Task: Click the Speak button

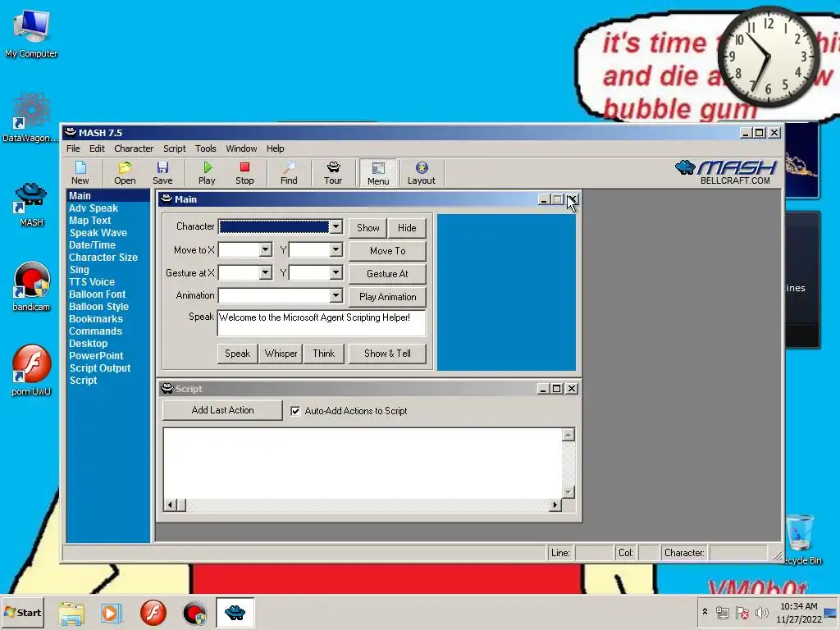Action: (237, 354)
